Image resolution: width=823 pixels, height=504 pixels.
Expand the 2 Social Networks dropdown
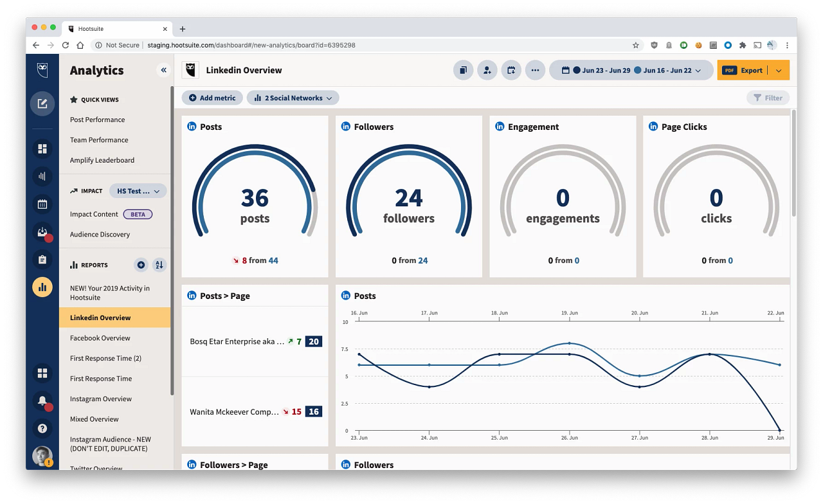(x=293, y=98)
